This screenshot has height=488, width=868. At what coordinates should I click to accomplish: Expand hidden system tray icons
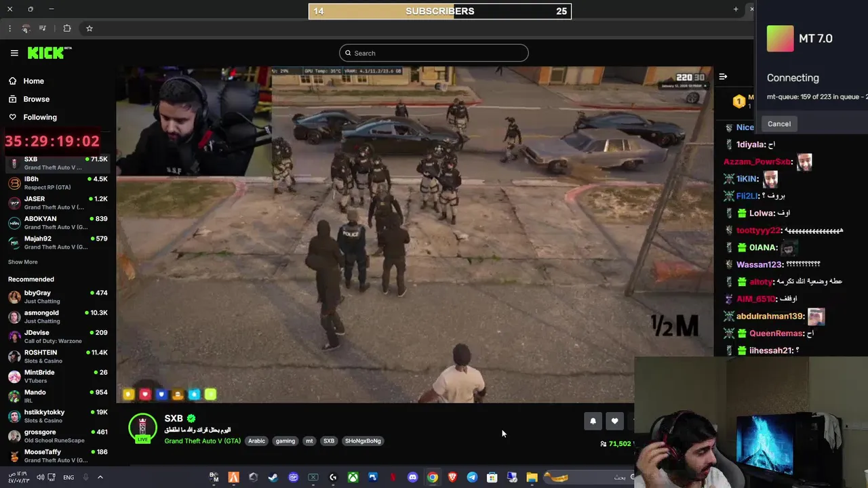click(100, 477)
